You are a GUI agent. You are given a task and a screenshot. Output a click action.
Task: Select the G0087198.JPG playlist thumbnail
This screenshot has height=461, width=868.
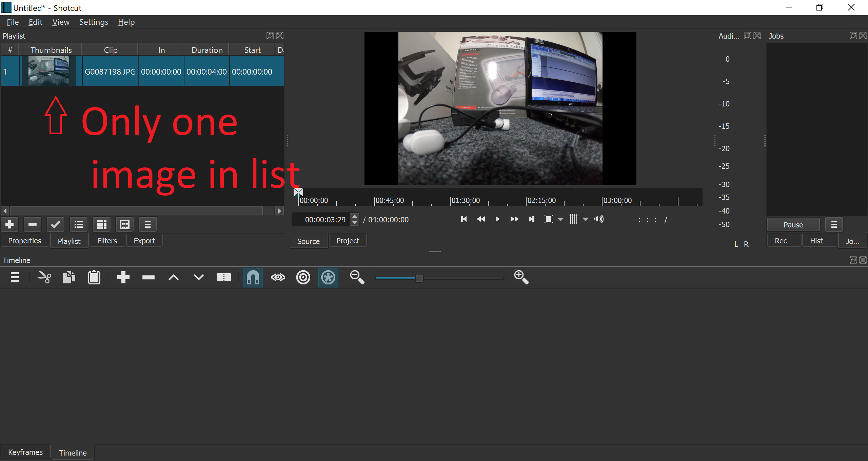[49, 71]
